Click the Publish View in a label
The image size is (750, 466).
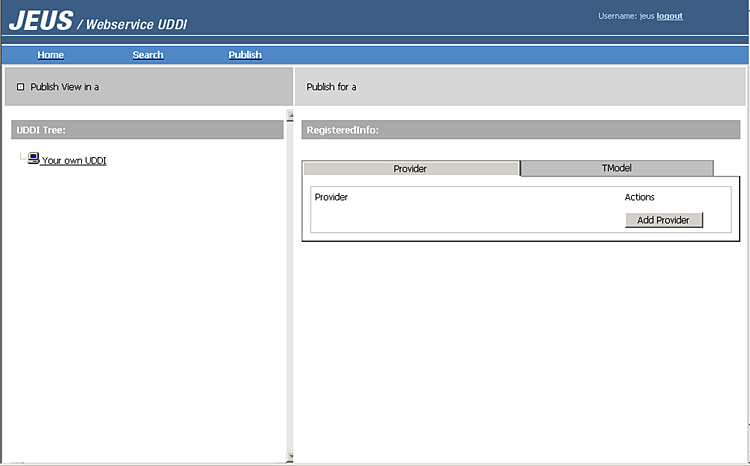[64, 87]
